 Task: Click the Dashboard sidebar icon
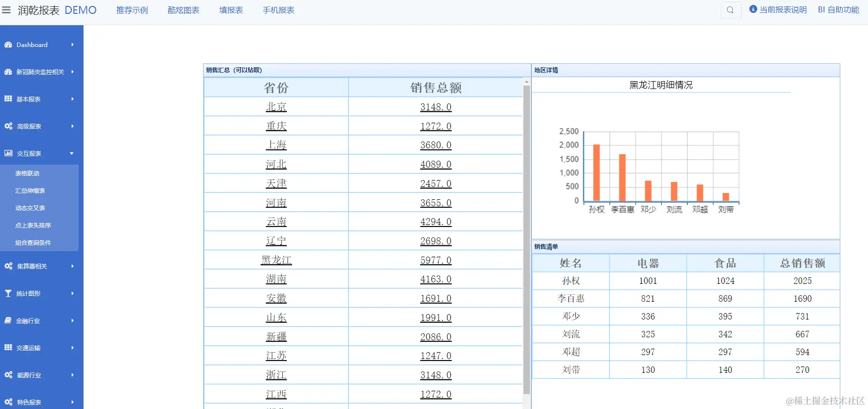[8, 45]
